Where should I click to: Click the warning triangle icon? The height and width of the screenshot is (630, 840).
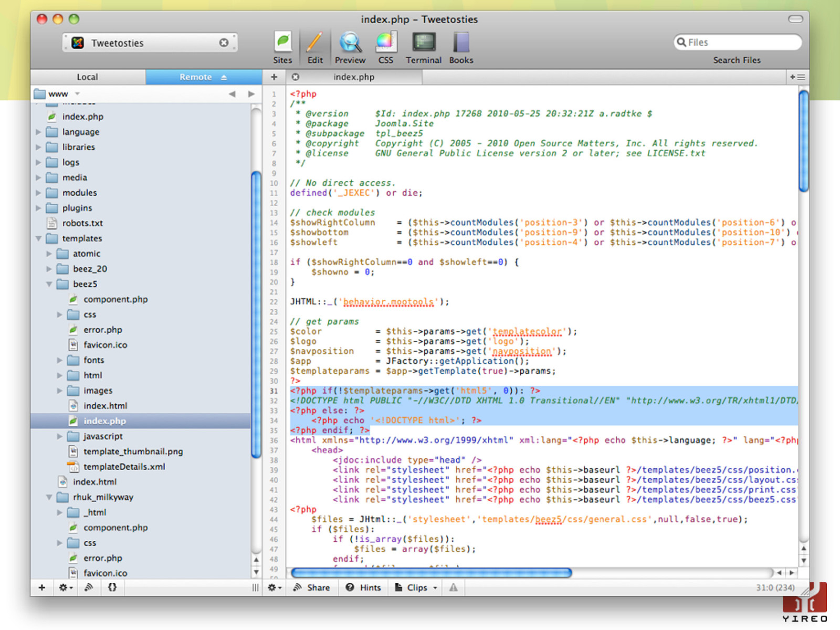coord(453,587)
